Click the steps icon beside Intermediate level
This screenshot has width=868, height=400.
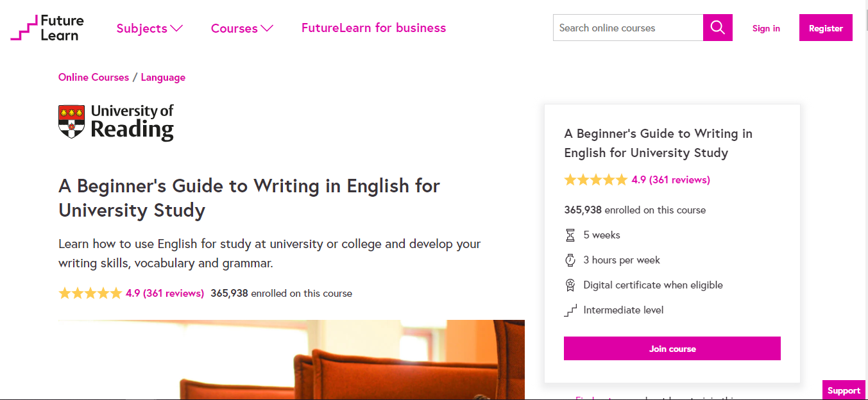pos(570,310)
